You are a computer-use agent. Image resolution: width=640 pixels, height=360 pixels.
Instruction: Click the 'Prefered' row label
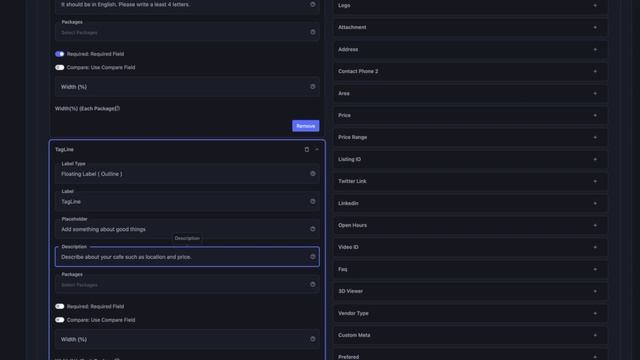click(x=349, y=357)
